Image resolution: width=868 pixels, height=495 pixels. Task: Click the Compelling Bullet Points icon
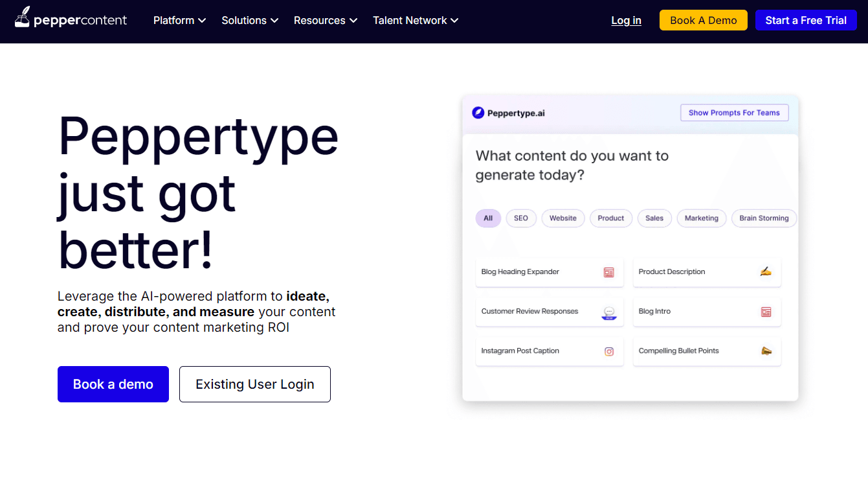coord(766,351)
